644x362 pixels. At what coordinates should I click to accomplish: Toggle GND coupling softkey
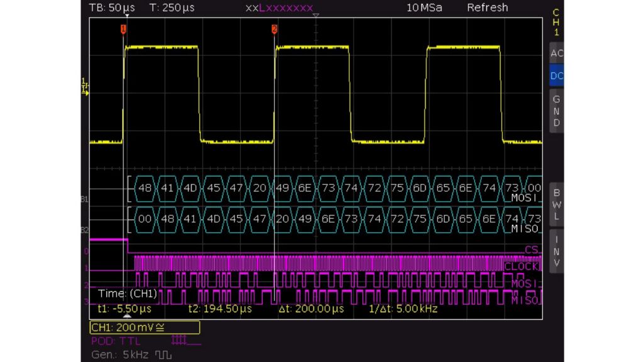pos(556,111)
